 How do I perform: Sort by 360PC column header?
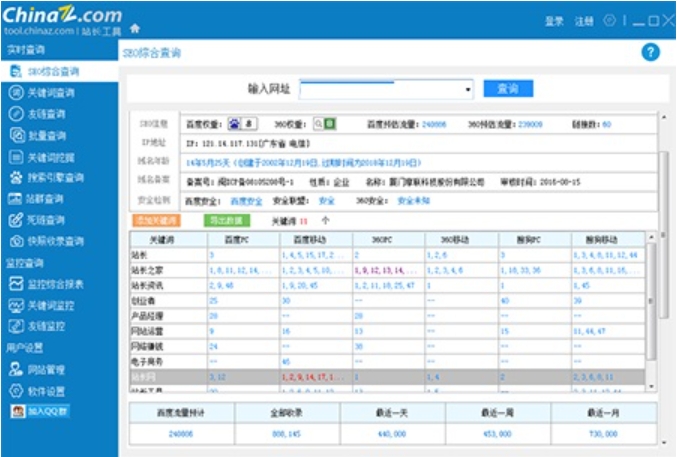tap(389, 240)
